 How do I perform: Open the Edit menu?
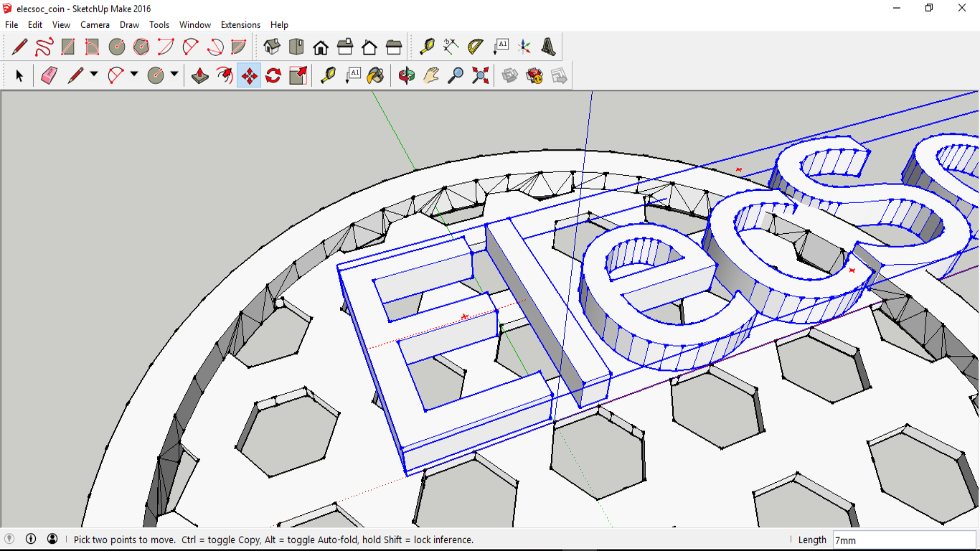pos(35,24)
